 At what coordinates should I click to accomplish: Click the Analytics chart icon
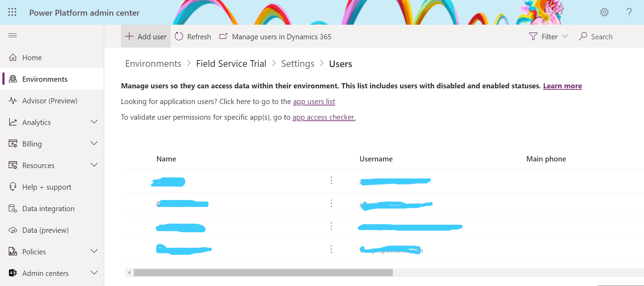[x=13, y=122]
